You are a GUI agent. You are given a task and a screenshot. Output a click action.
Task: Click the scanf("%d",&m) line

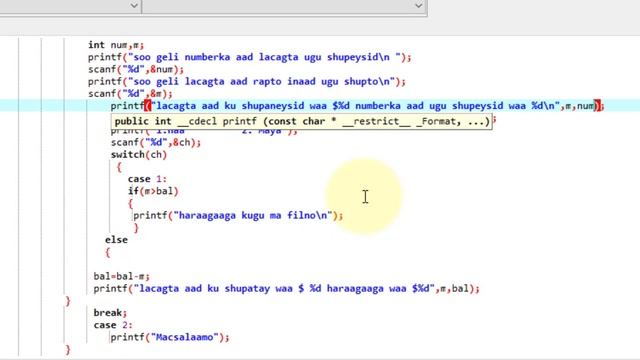[x=130, y=93]
